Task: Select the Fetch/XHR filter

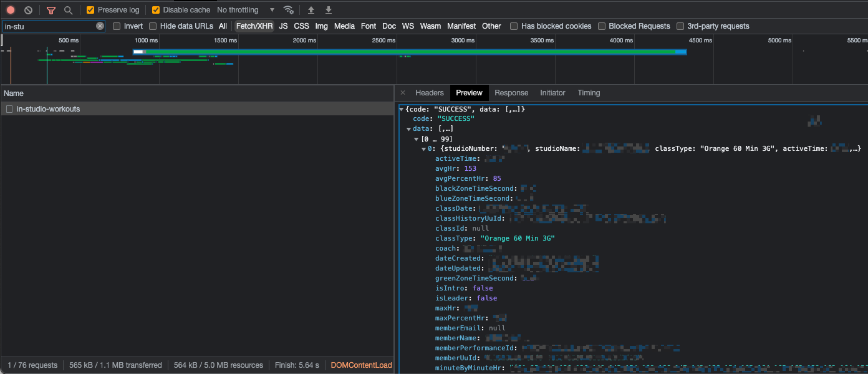Action: coord(254,26)
